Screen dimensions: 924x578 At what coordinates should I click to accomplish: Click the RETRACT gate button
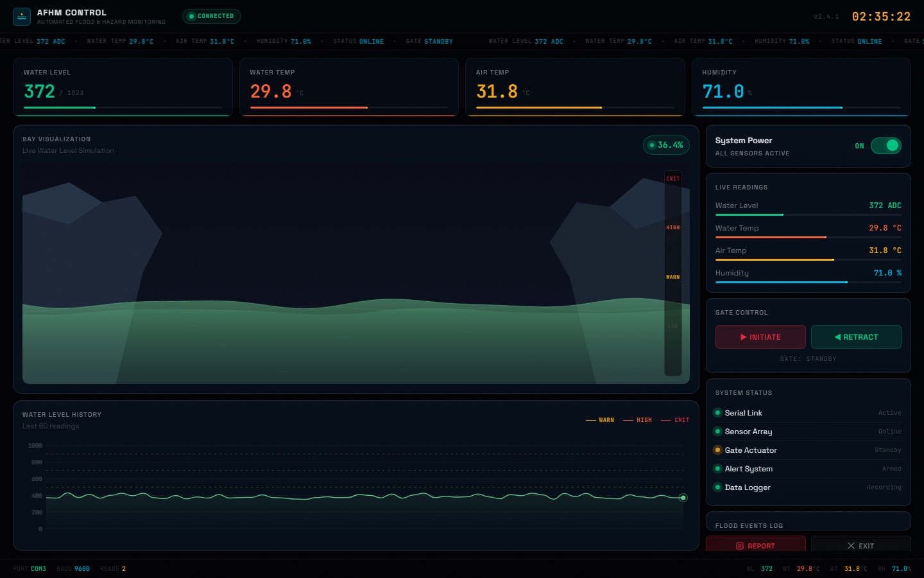[x=856, y=337]
